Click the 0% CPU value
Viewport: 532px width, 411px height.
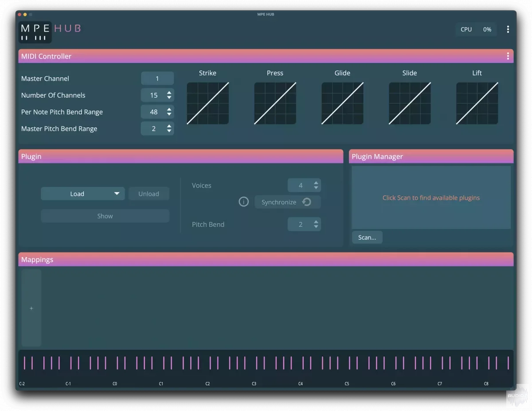pos(487,29)
